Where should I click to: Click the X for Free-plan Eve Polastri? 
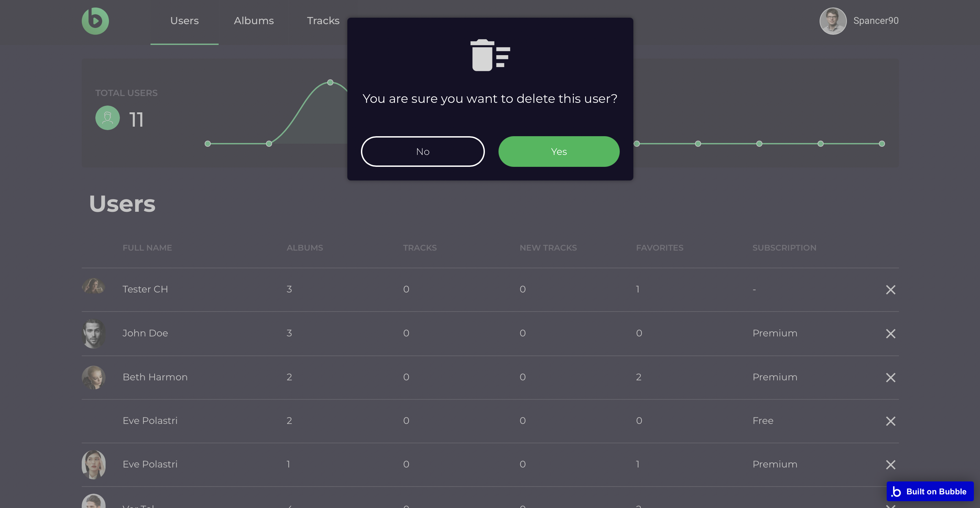click(890, 421)
